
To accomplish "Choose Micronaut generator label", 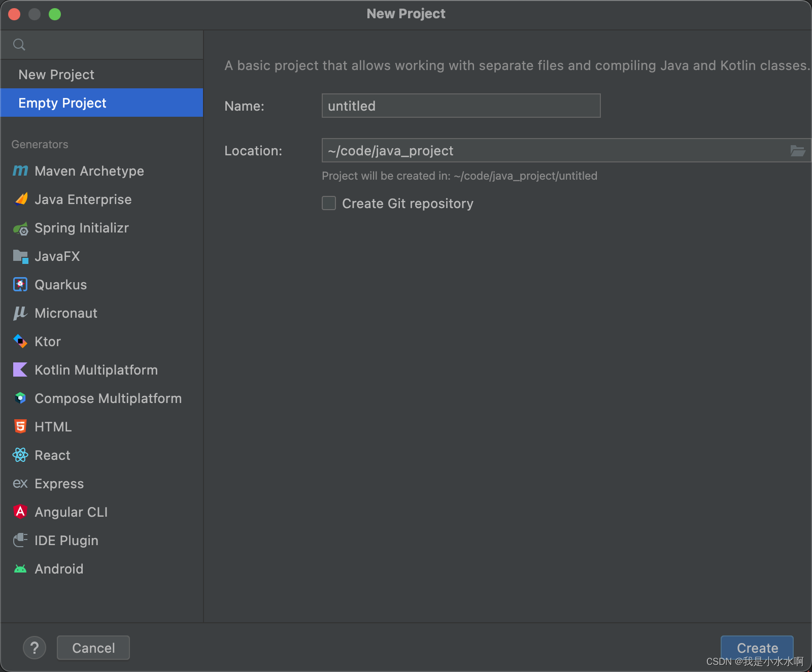I will [x=66, y=313].
